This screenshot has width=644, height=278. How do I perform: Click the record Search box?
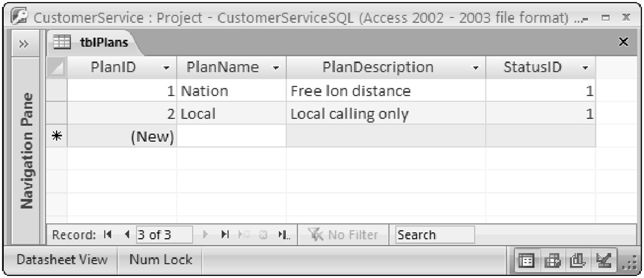[x=435, y=235]
